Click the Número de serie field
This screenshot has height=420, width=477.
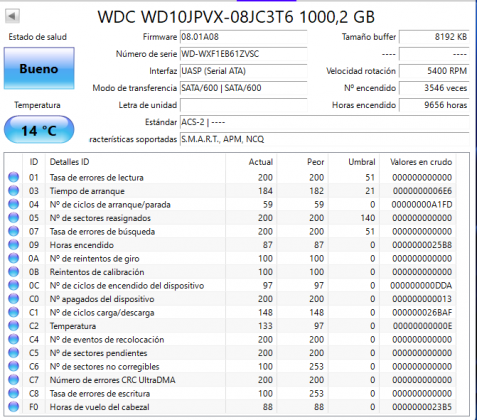coord(243,54)
